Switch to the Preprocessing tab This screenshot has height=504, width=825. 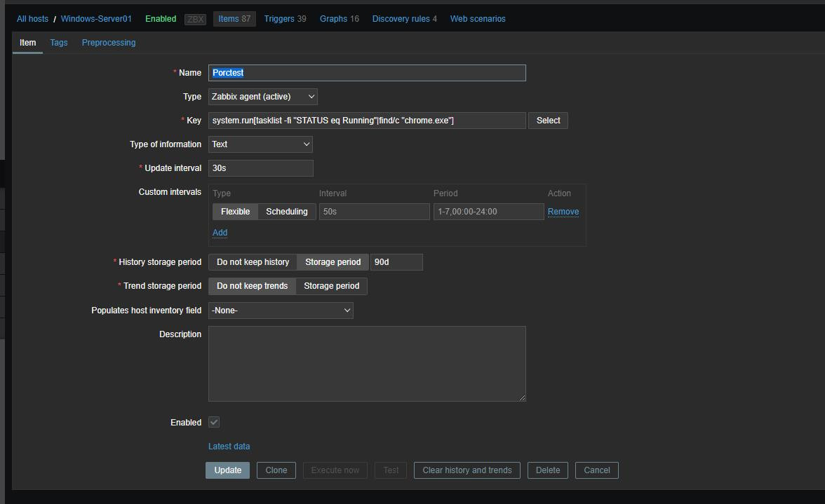pos(109,43)
